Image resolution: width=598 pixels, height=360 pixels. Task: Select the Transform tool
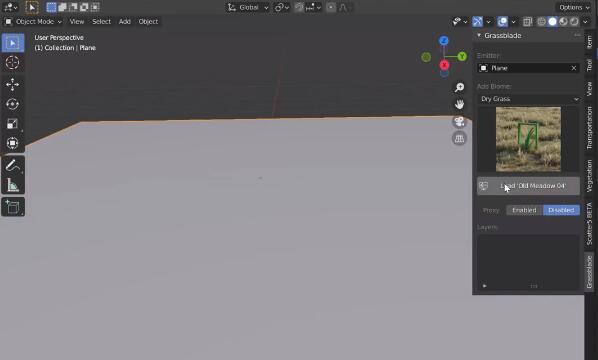click(13, 143)
